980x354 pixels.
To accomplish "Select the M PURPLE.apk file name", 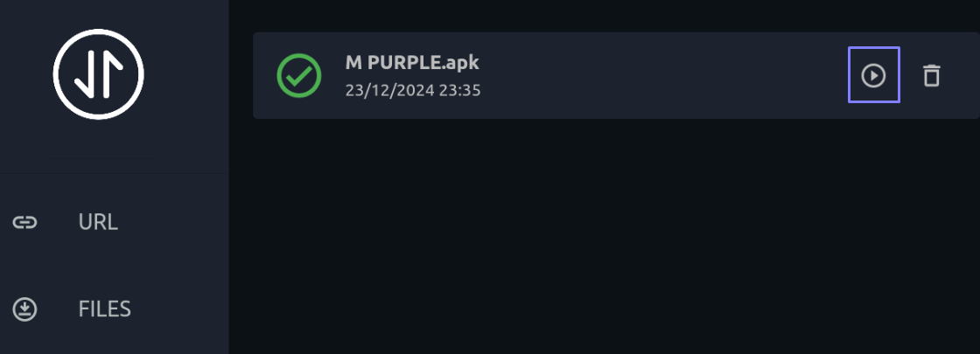I will pos(412,62).
